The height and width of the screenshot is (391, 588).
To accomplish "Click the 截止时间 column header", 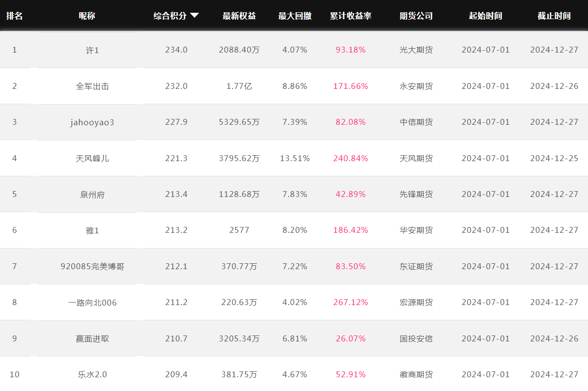I will (554, 16).
